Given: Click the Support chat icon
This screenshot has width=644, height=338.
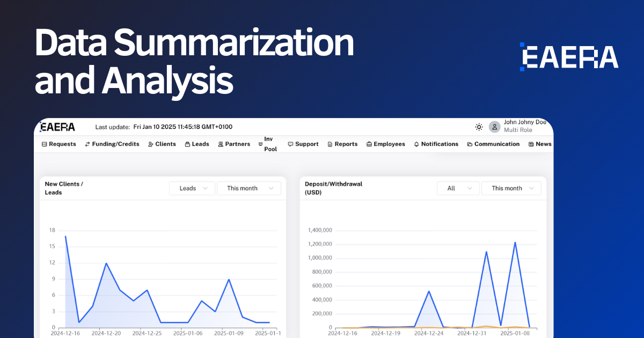Looking at the screenshot, I should click(290, 144).
